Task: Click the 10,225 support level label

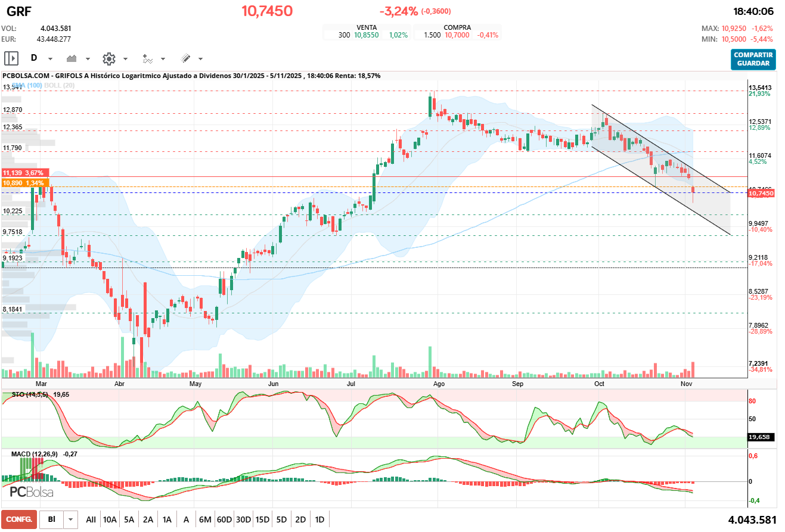Action: pos(13,211)
